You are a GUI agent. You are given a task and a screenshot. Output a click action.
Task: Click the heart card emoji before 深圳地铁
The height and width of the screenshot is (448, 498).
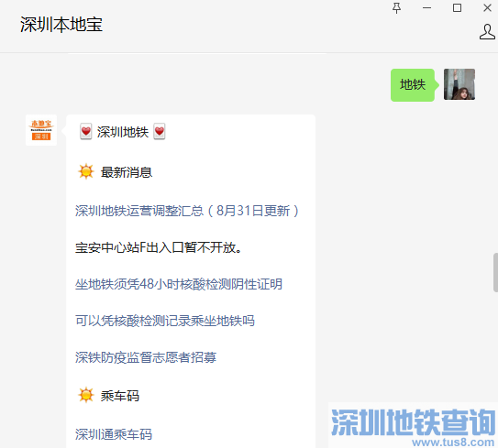pos(86,132)
